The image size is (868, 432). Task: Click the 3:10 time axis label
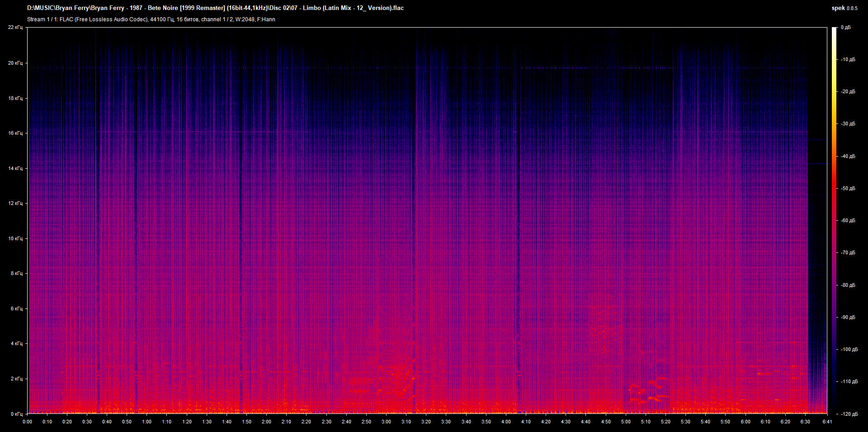(406, 422)
